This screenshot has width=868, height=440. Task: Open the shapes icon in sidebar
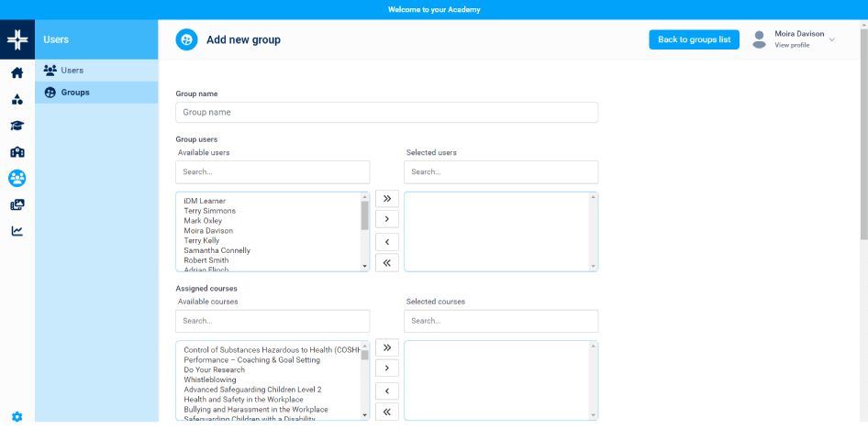pos(17,100)
